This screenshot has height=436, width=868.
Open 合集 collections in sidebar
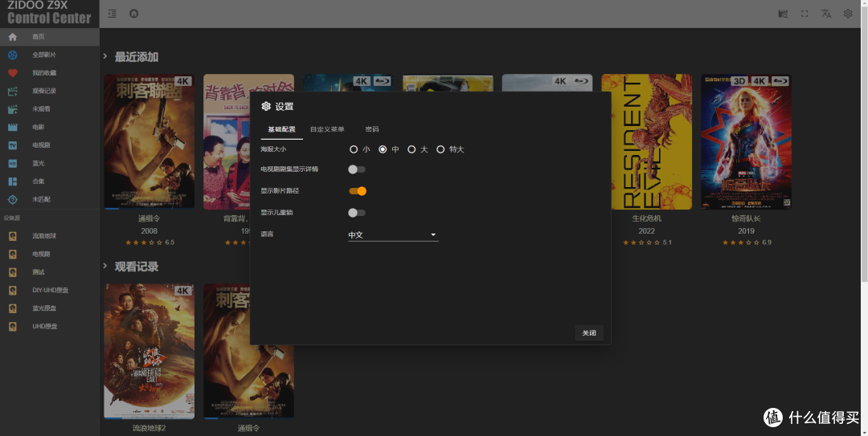[x=50, y=181]
